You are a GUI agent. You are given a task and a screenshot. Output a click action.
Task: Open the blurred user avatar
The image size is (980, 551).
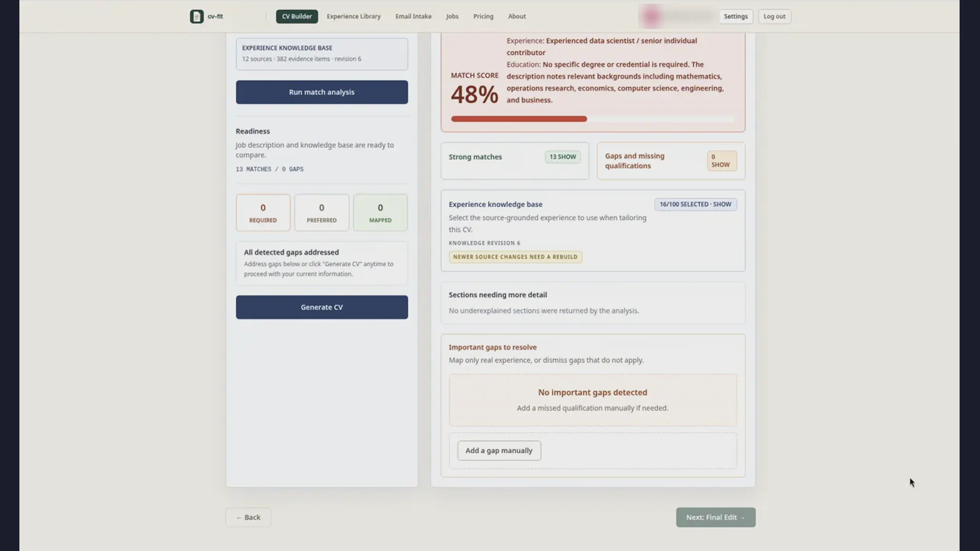click(651, 16)
